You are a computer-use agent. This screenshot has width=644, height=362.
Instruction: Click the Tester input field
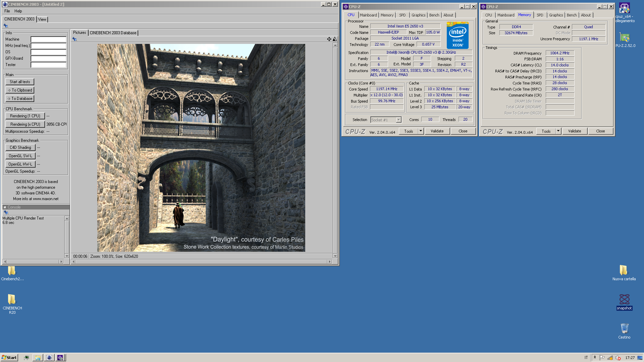tap(49, 65)
